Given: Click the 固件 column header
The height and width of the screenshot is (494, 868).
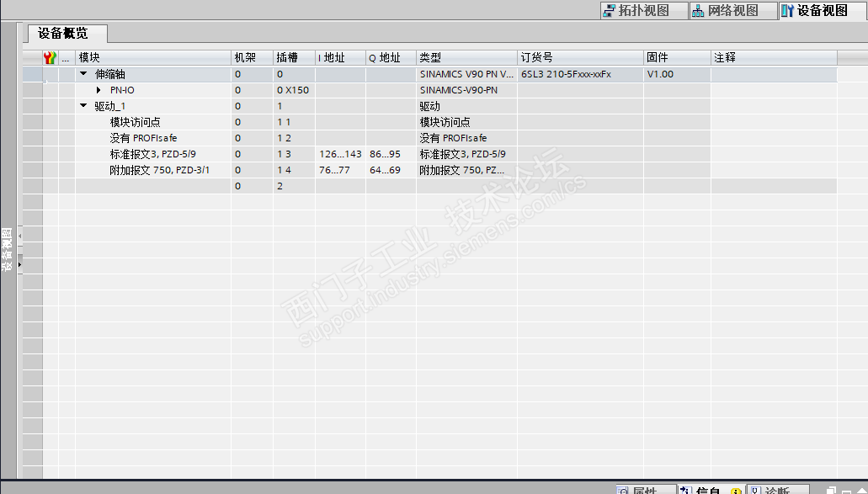Looking at the screenshot, I should [x=677, y=57].
